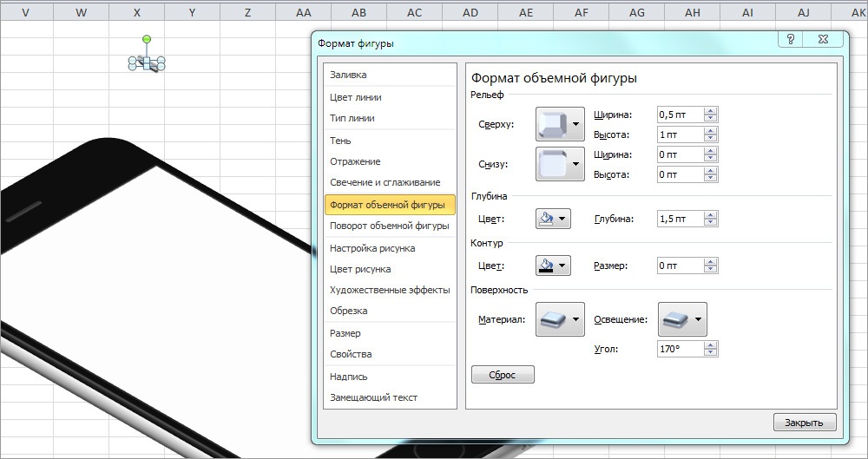Open the Контур color dropdown
This screenshot has width=868, height=459.
click(x=553, y=266)
